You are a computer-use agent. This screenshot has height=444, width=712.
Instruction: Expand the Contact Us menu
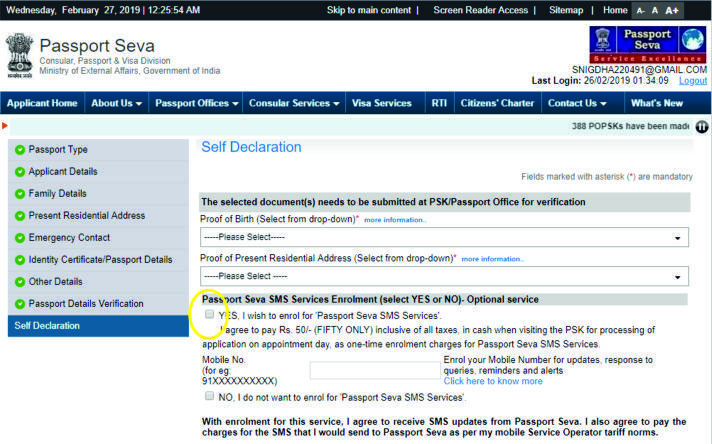[x=577, y=103]
